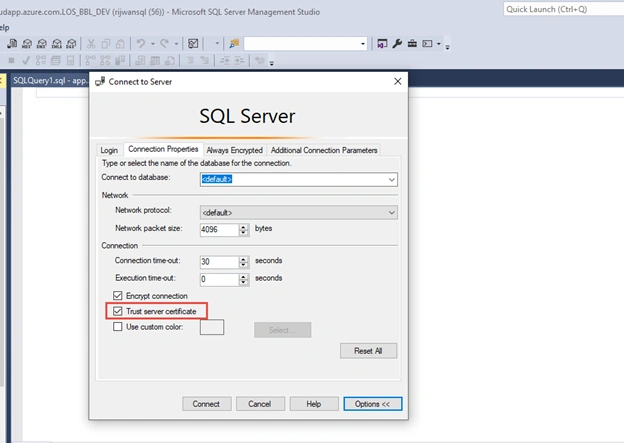
Task: Open the Toolbox briefcase icon
Action: [412, 43]
